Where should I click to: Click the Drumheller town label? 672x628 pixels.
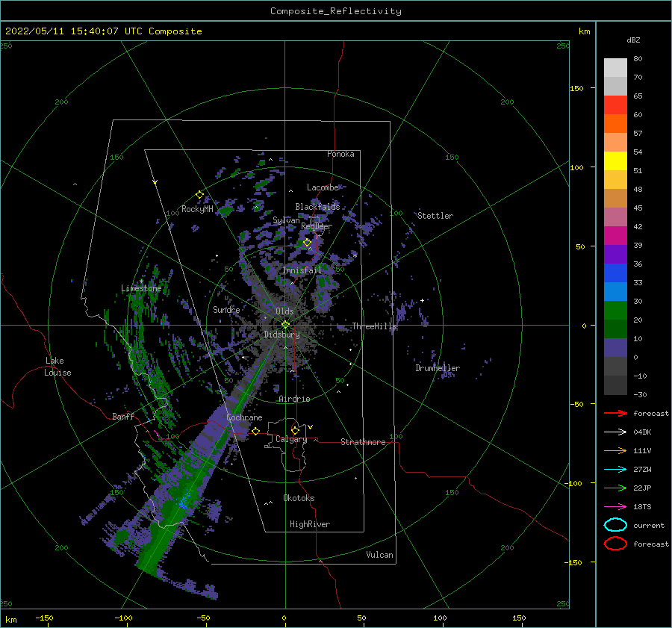click(438, 368)
